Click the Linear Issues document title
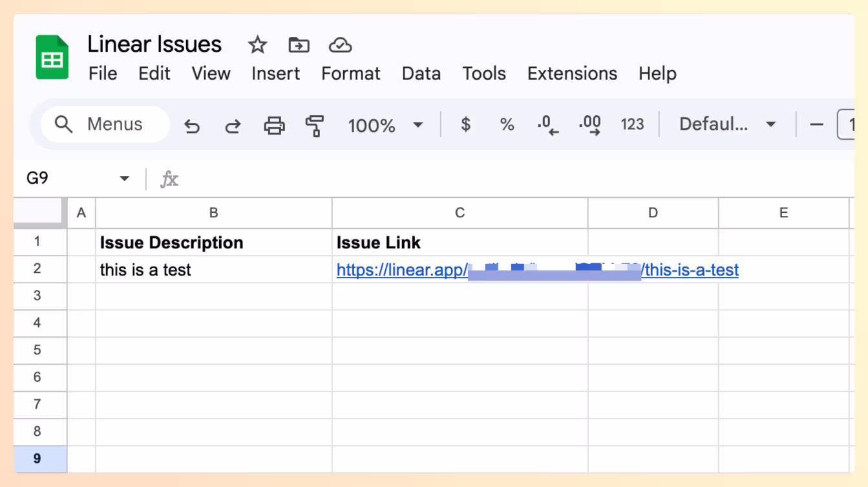 (x=154, y=44)
